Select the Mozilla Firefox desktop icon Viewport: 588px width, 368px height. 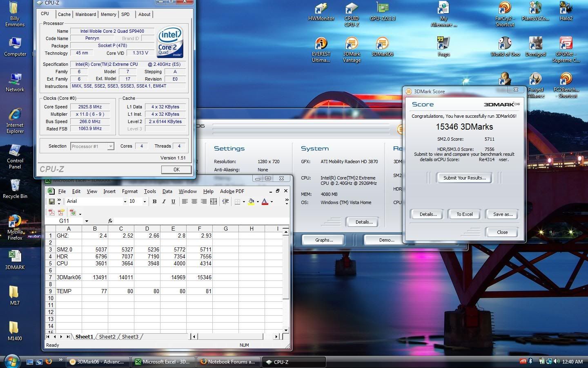(15, 227)
